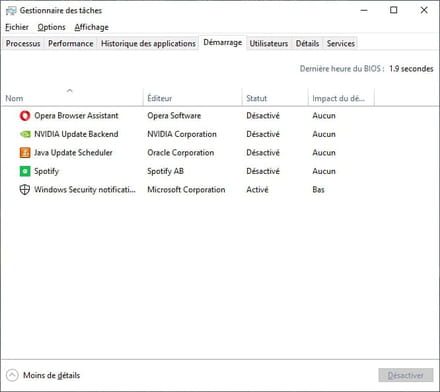Select Windows Security notification entry
The width and height of the screenshot is (440, 392).
85,190
